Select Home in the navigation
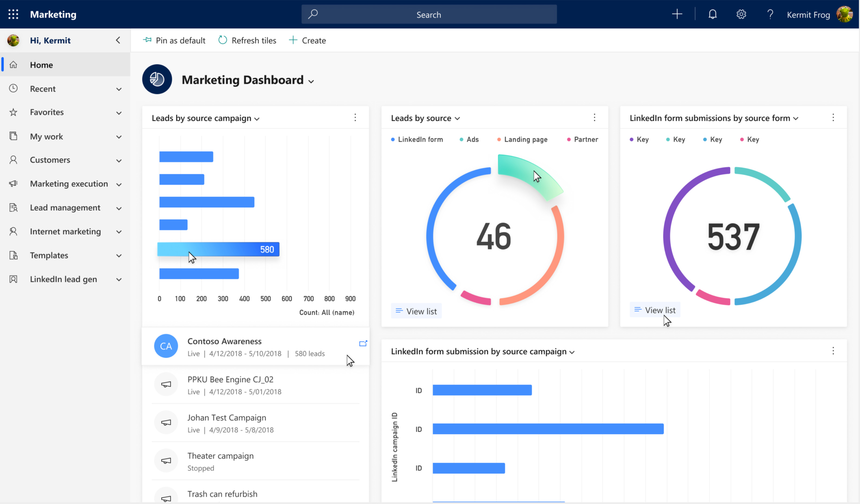This screenshot has height=504, width=860. tap(41, 65)
